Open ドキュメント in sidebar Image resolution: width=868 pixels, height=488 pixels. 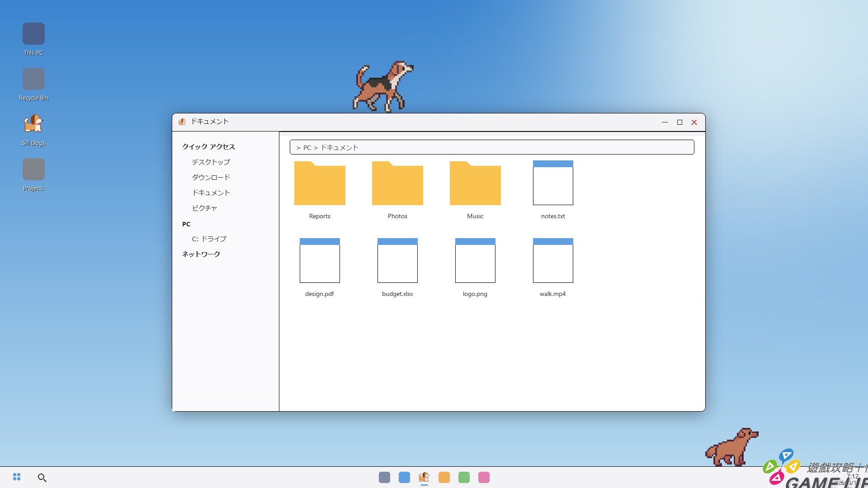point(211,192)
